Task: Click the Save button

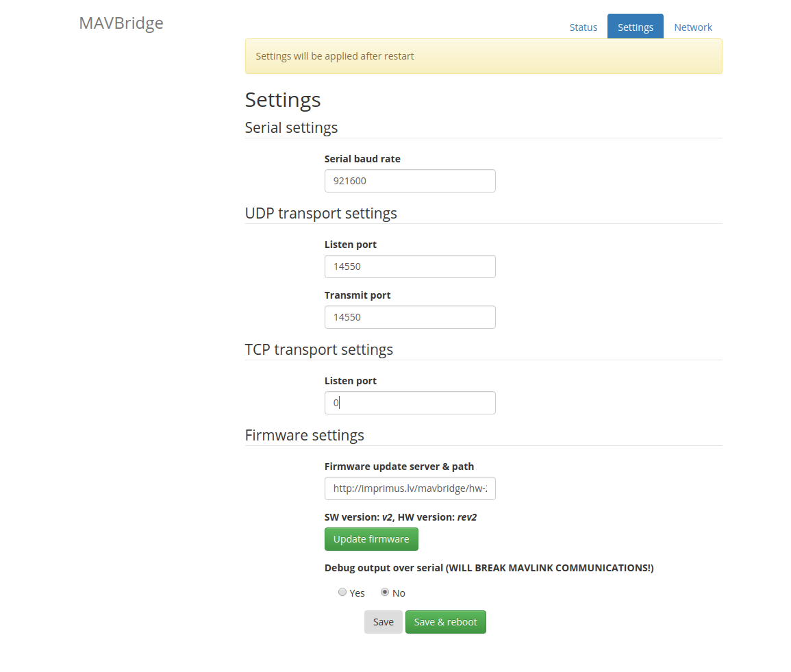Action: [384, 622]
